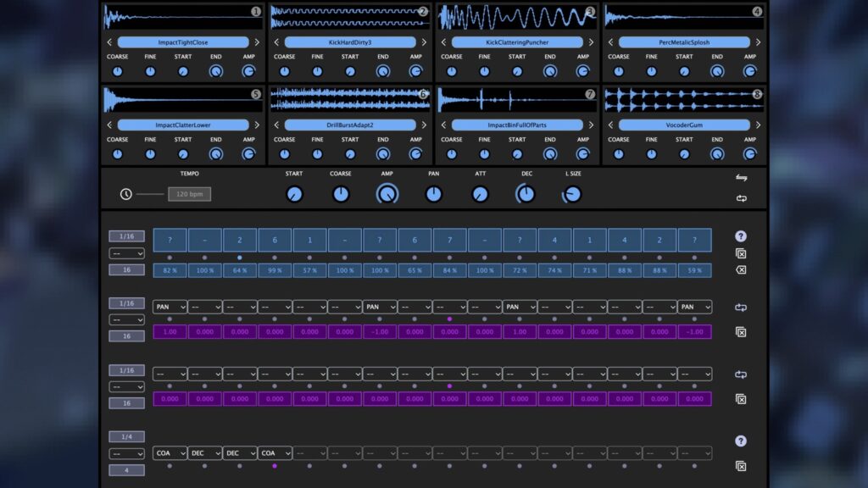
Task: Click dice icon on PAN modulation row
Action: click(x=741, y=332)
